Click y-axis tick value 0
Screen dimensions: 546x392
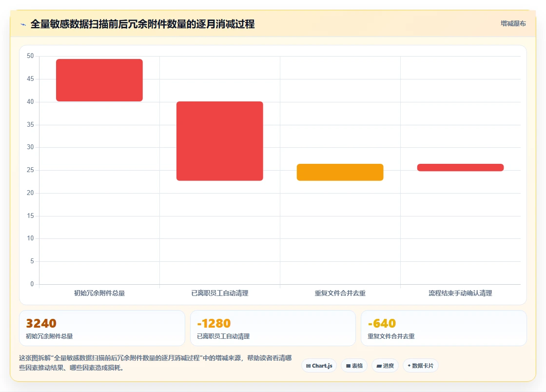point(32,284)
